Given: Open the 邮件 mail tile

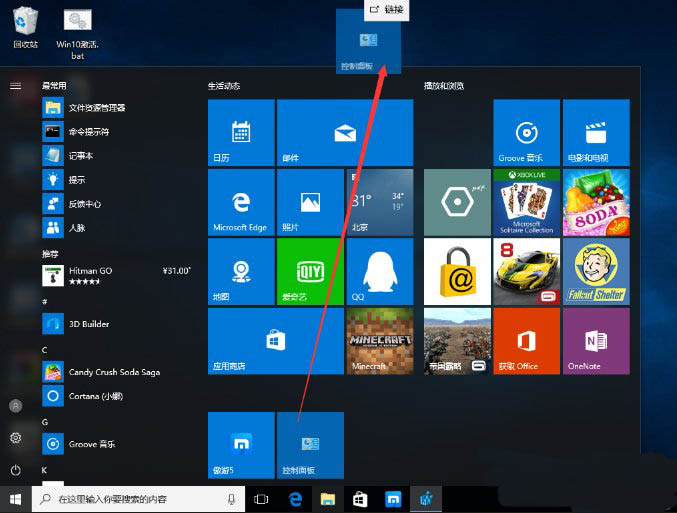Looking at the screenshot, I should point(344,132).
